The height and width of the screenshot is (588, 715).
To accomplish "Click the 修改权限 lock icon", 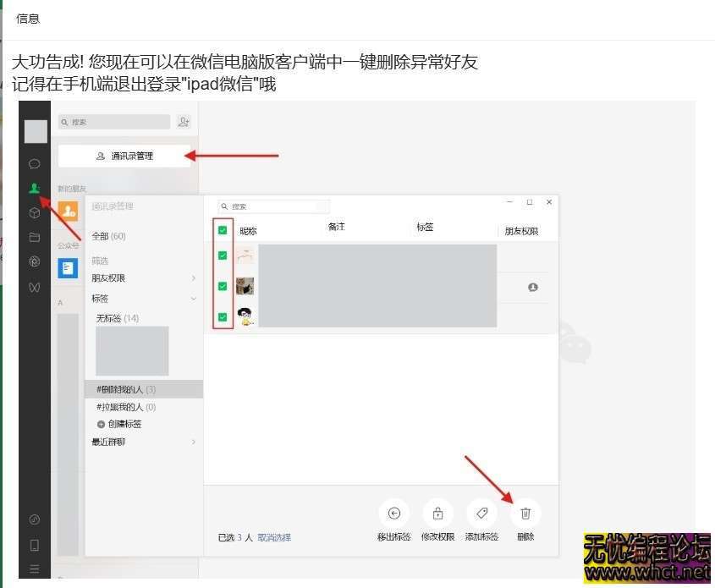I will (x=437, y=514).
